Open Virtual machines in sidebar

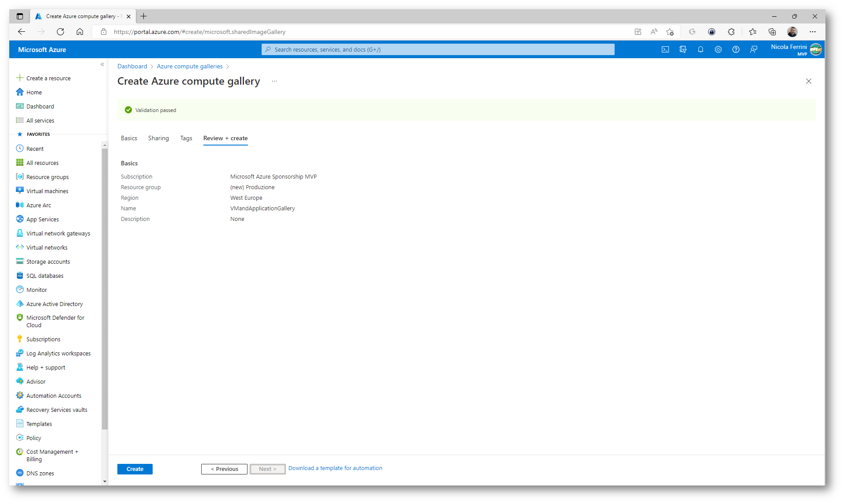point(47,191)
